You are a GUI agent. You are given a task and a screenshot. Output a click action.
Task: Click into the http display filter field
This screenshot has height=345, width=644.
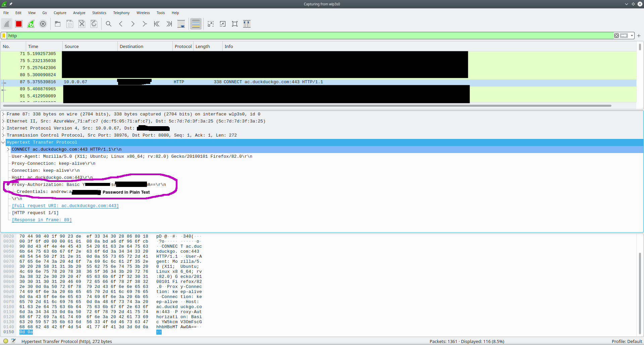[302, 36]
